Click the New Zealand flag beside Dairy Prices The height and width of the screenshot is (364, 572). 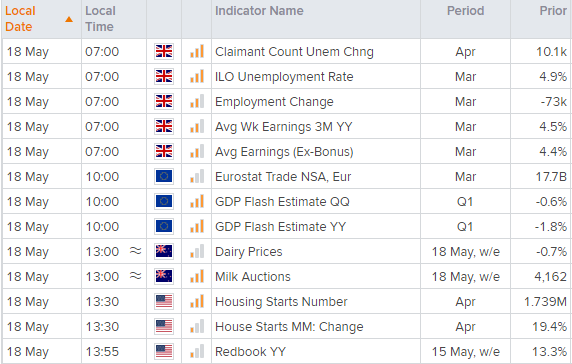coord(164,251)
